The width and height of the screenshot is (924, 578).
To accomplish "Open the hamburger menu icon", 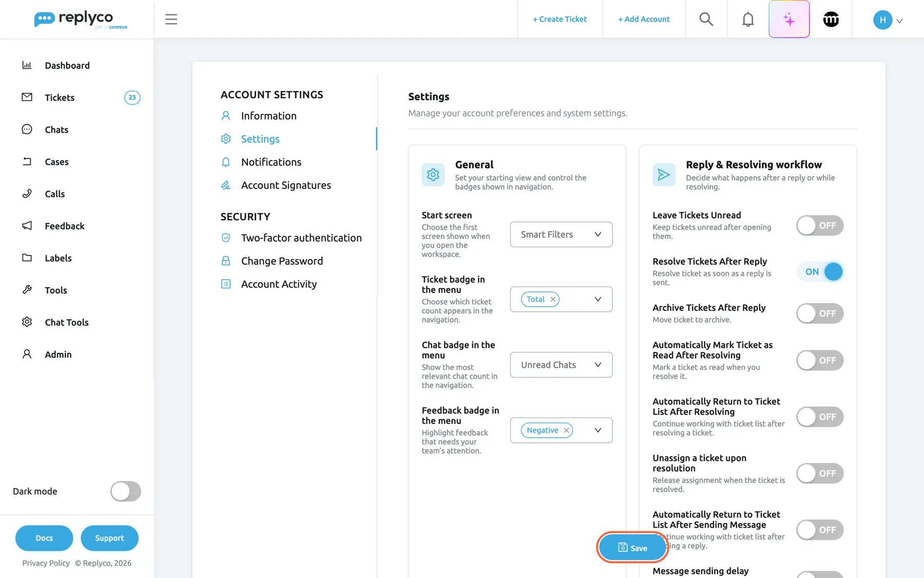I will [x=171, y=20].
